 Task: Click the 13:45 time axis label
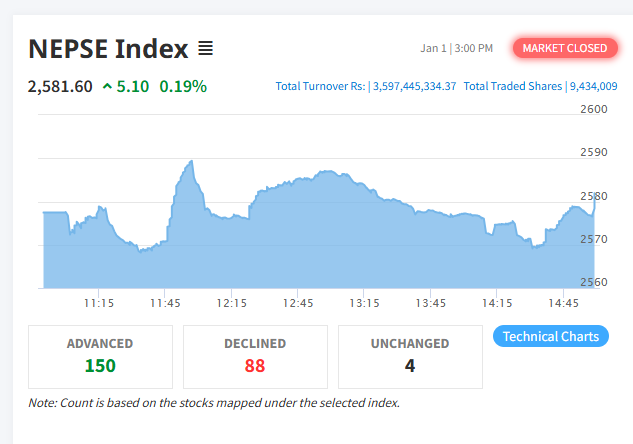click(x=431, y=303)
